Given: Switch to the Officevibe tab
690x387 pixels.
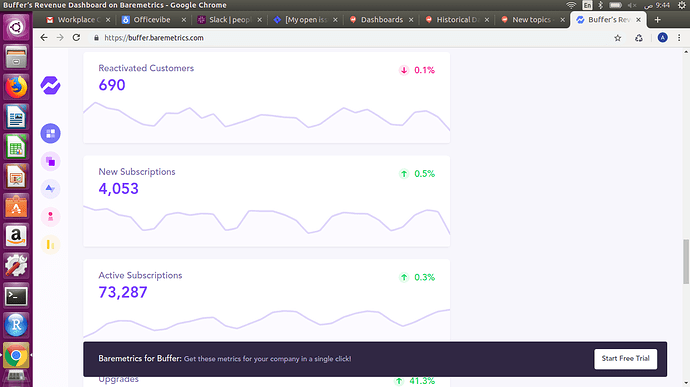Looking at the screenshot, I should click(152, 20).
